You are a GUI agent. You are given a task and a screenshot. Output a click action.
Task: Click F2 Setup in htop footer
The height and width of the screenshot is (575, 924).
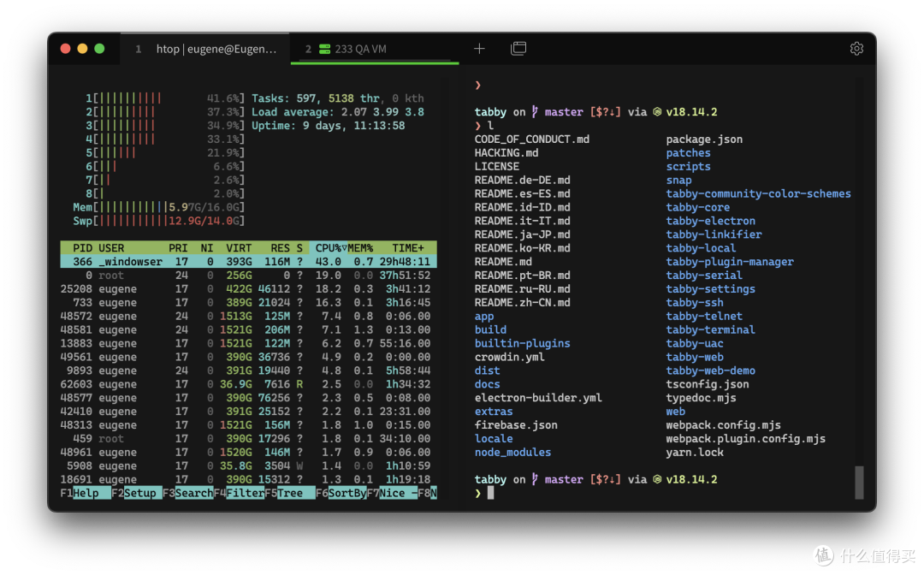137,493
